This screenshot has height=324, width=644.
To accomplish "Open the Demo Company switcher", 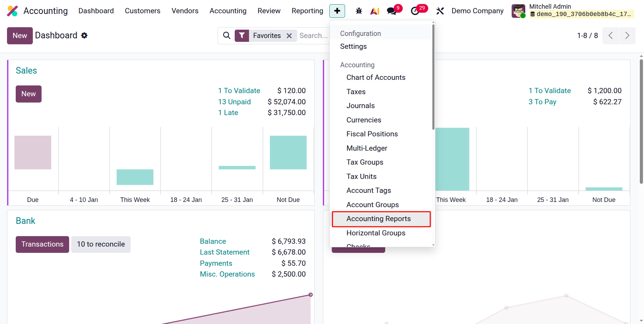I will pyautogui.click(x=477, y=11).
